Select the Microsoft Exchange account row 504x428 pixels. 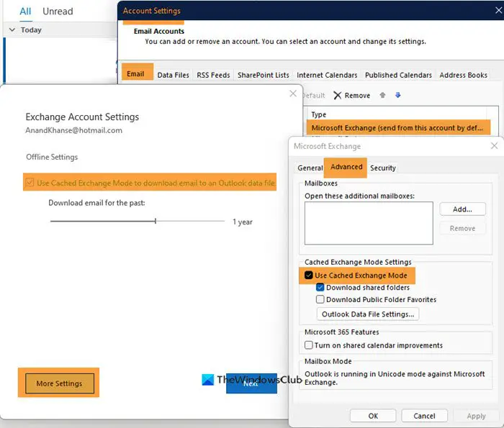[398, 128]
